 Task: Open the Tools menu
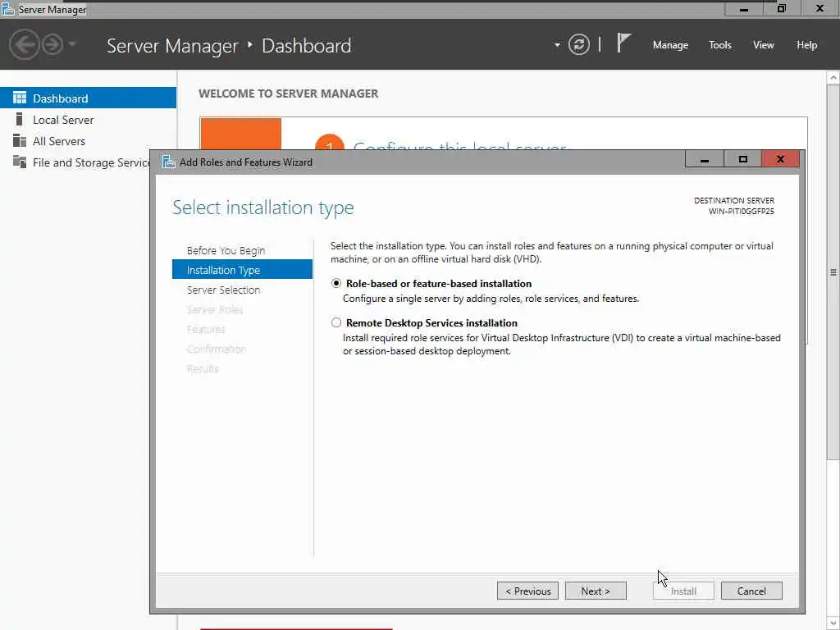(720, 45)
